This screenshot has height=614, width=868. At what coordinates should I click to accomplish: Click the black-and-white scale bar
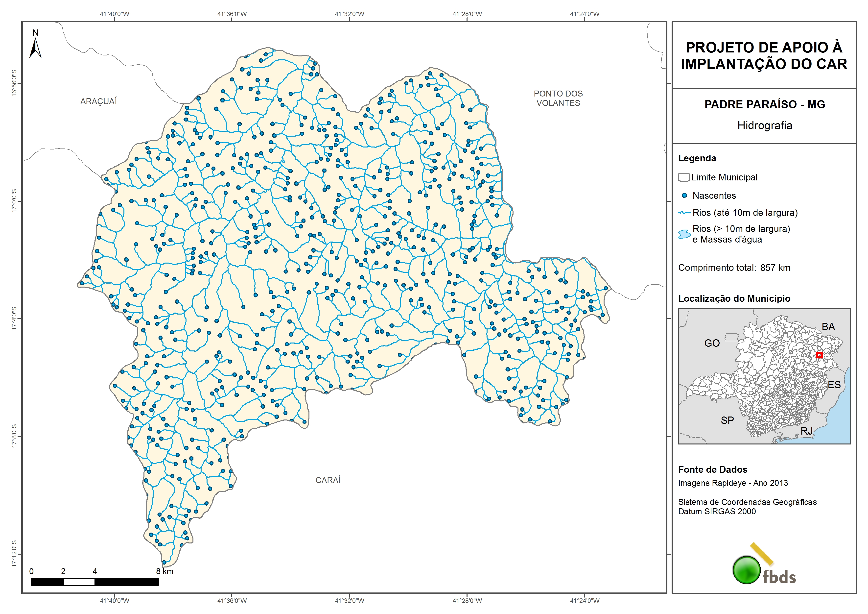(x=94, y=582)
